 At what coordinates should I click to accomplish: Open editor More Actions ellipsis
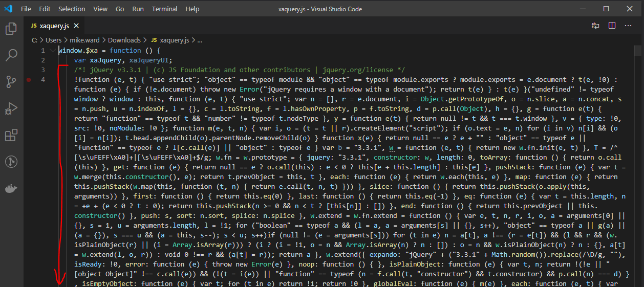(629, 26)
